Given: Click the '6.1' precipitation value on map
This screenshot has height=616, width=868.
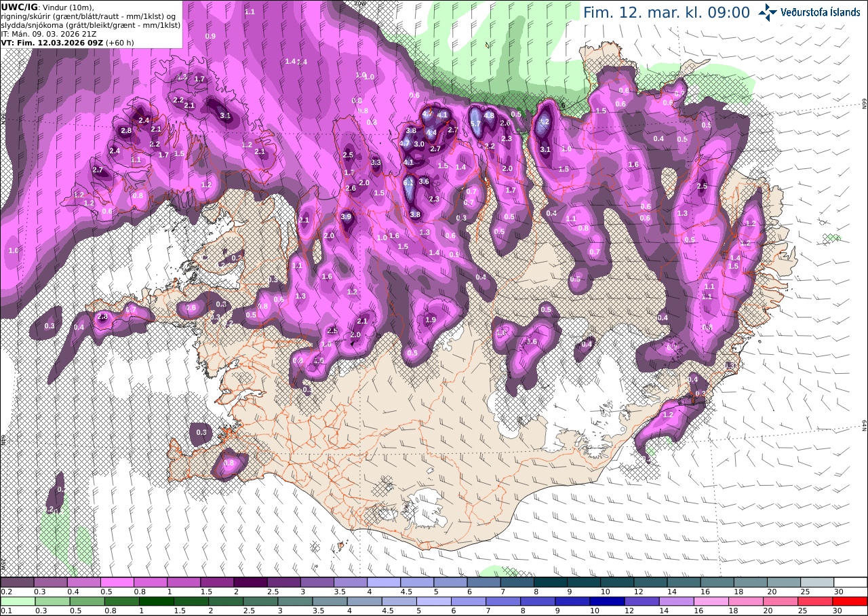Looking at the screenshot, I should (408, 182).
